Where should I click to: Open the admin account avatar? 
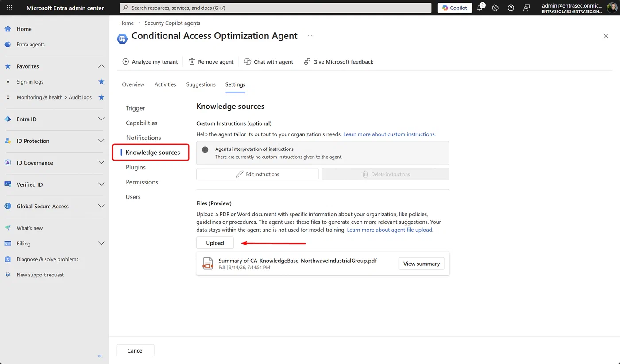[612, 8]
